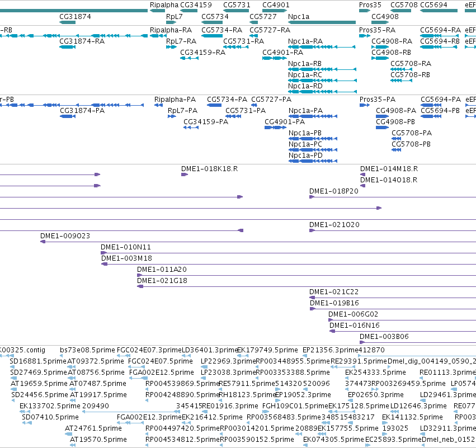Click the Pros35 gene label
Viewport: 476px width, 448px height.
[x=370, y=5]
